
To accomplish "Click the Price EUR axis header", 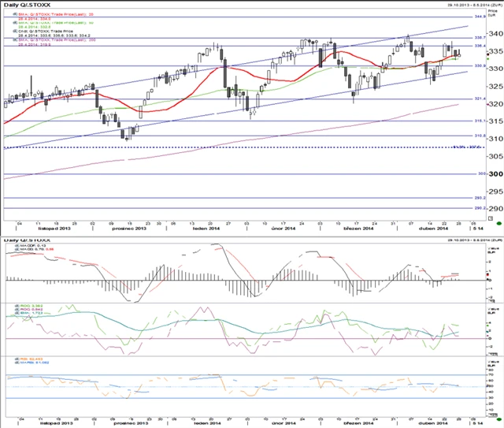I will tap(492, 13).
